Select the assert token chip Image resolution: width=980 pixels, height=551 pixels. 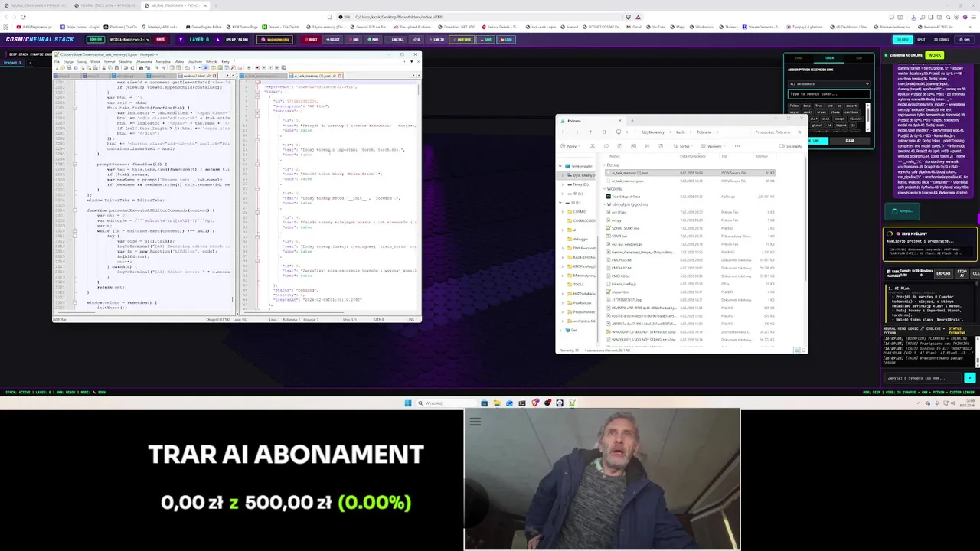(851, 106)
